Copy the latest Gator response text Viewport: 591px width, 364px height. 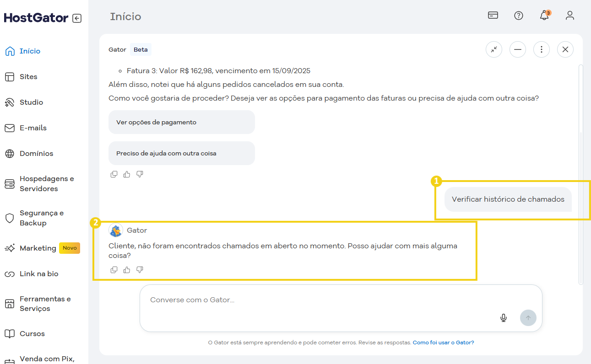click(x=114, y=270)
